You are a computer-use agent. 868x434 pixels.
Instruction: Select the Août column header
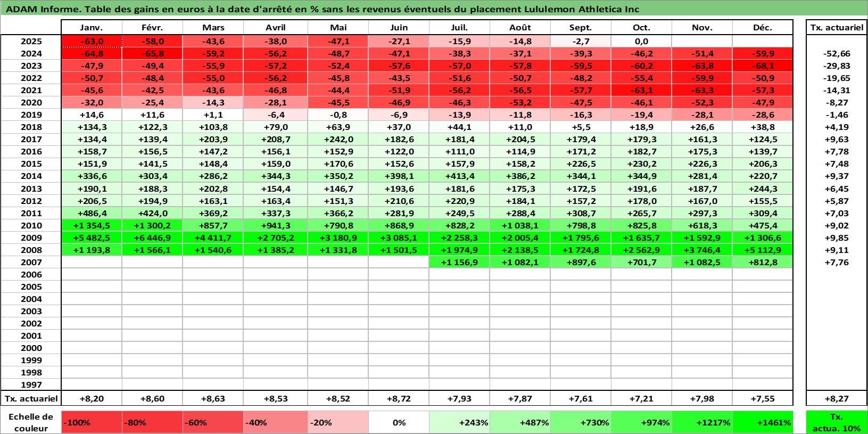520,28
